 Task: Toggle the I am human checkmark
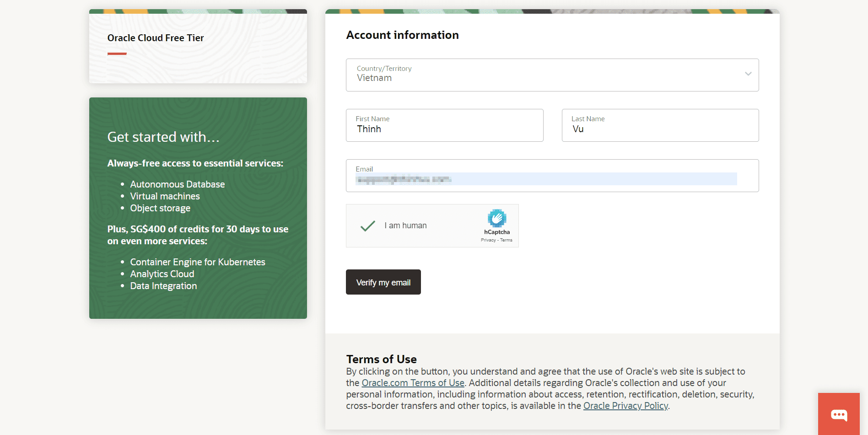(368, 226)
